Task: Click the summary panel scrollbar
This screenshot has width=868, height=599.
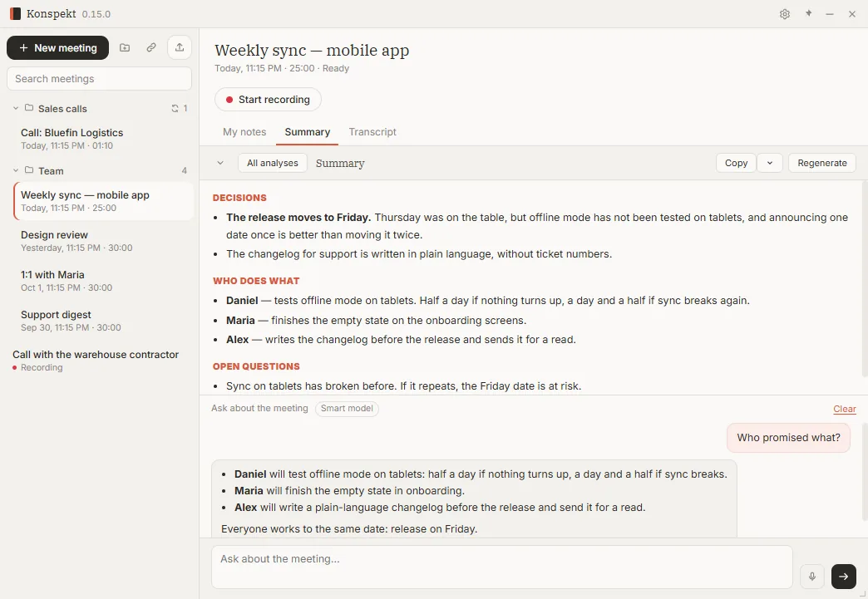Action: [865, 279]
